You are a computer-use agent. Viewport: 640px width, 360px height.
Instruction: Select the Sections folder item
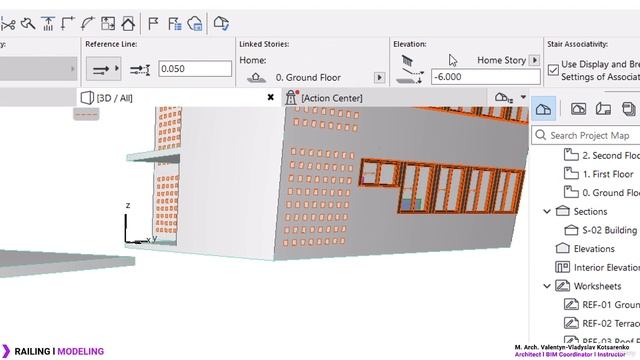pyautogui.click(x=582, y=211)
